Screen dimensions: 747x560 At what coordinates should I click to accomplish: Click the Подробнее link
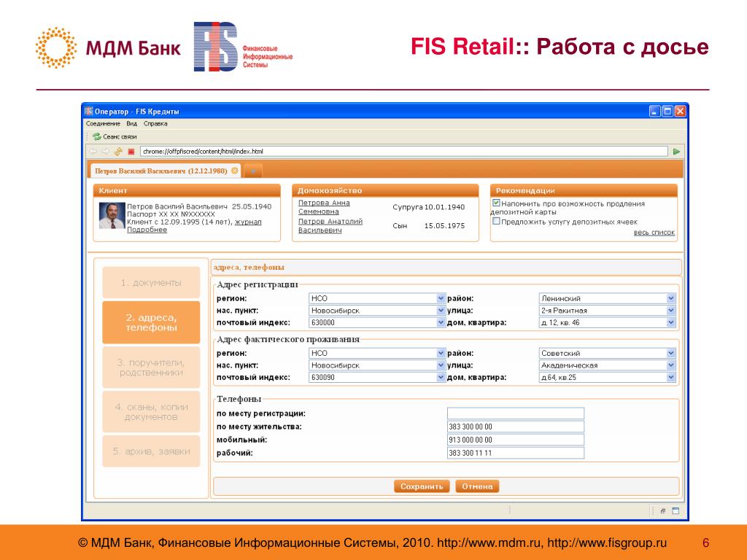coord(147,230)
